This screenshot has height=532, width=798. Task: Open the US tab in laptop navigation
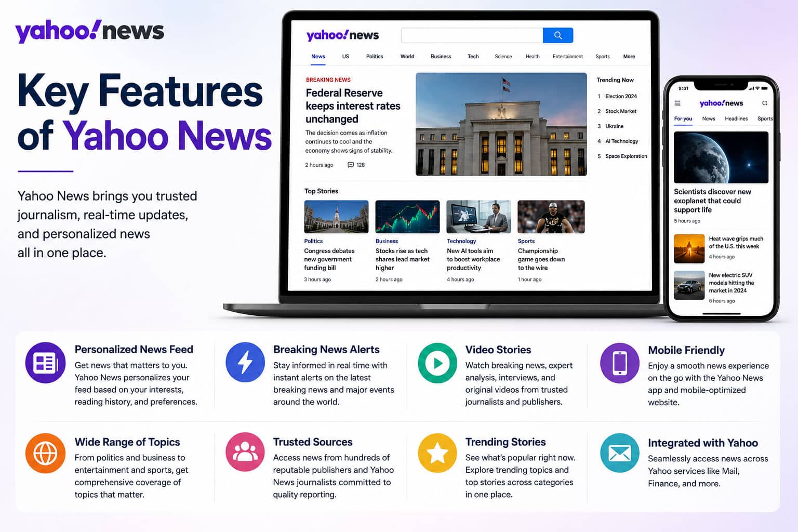(x=345, y=57)
